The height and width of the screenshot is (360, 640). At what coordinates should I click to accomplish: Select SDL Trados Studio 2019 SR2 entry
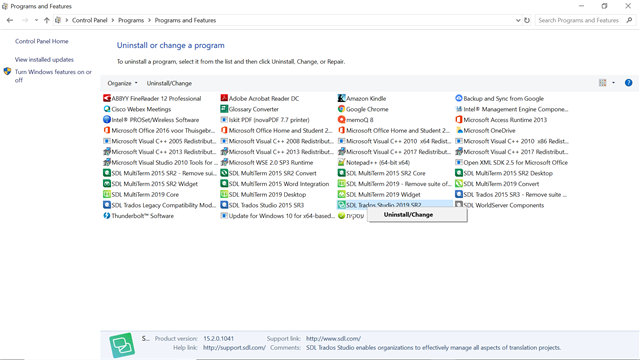pyautogui.click(x=394, y=205)
